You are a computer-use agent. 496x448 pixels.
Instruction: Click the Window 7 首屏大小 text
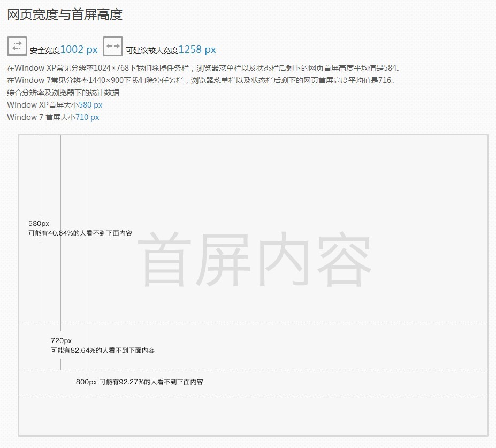[x=52, y=117]
